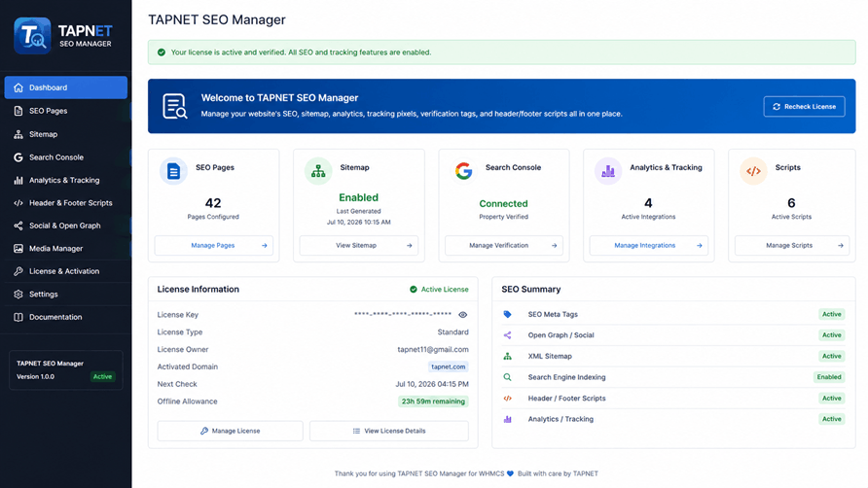Viewport: 868px width, 488px height.
Task: Click the TAPNET SEO Manager logo
Action: pyautogui.click(x=63, y=36)
